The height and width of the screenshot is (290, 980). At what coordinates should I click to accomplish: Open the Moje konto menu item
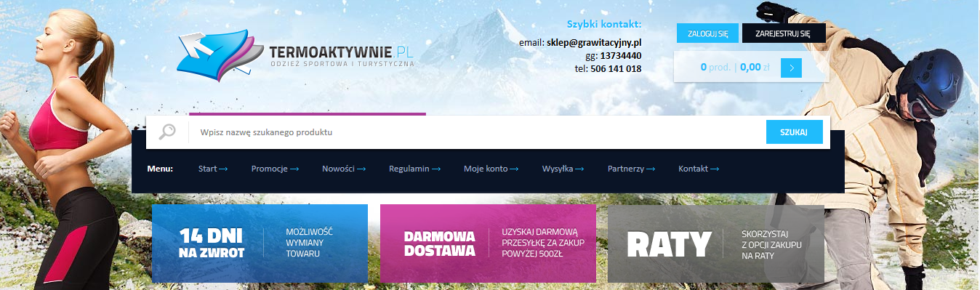tap(491, 169)
